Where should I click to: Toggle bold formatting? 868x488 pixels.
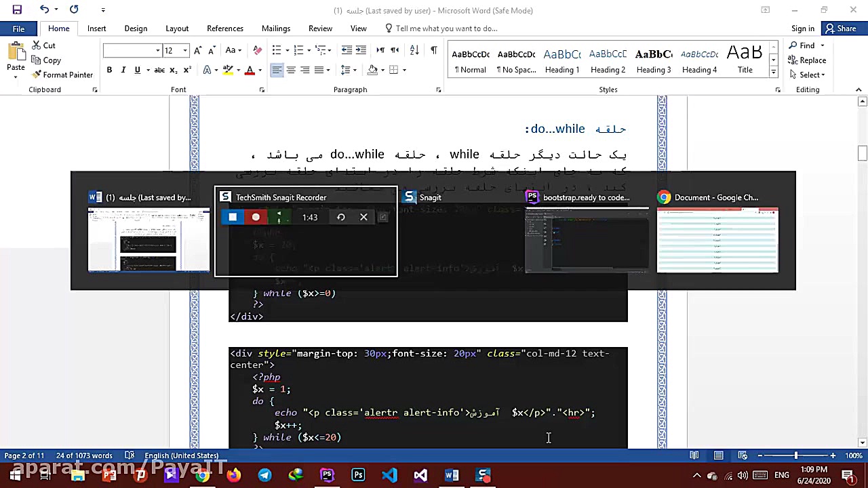[109, 70]
